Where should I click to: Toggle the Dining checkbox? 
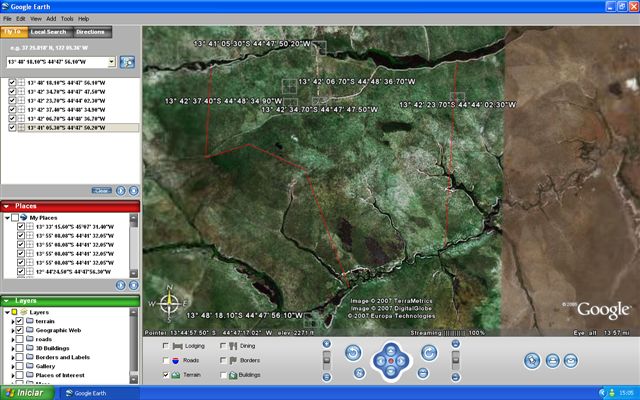tap(223, 346)
